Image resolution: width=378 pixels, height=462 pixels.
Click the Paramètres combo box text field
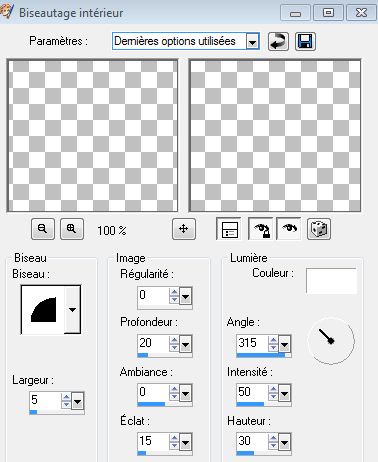tap(179, 42)
